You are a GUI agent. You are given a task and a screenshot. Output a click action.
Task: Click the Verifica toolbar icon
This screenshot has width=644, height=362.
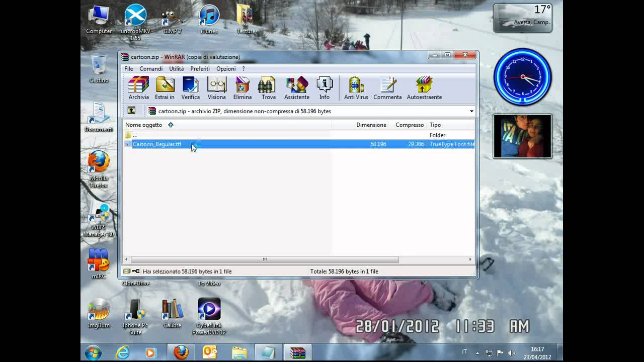191,88
